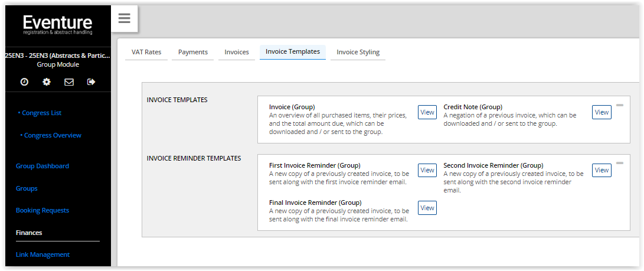View the Credit Note (Group) template

pyautogui.click(x=601, y=112)
